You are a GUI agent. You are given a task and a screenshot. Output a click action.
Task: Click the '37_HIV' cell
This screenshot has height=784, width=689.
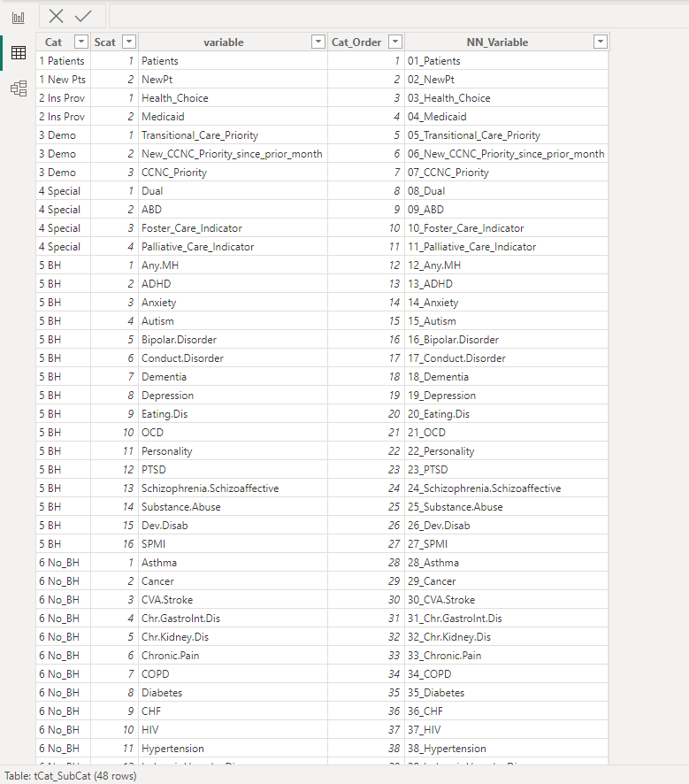point(507,730)
